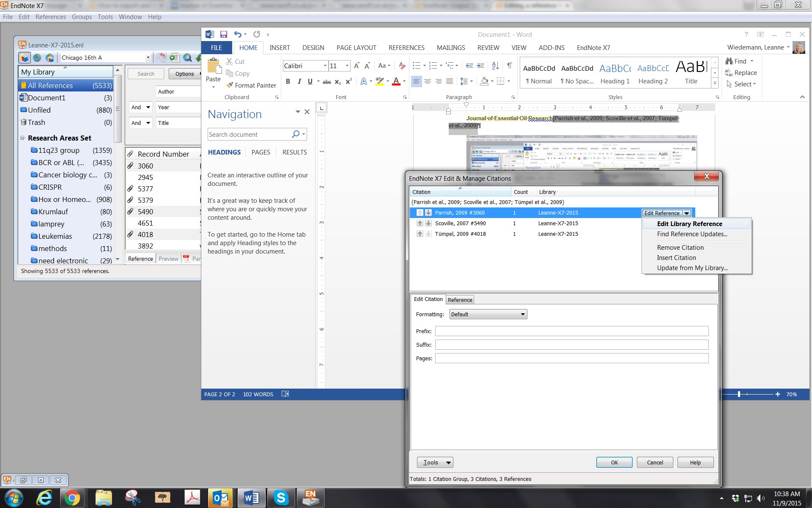This screenshot has height=508, width=812.
Task: Switch to the Reference tab in the dialog
Action: (x=460, y=299)
